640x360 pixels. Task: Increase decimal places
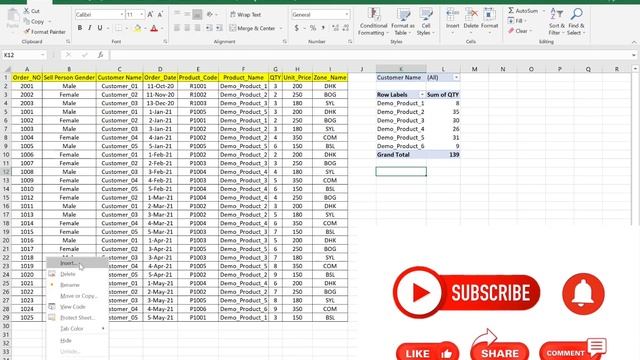point(335,28)
